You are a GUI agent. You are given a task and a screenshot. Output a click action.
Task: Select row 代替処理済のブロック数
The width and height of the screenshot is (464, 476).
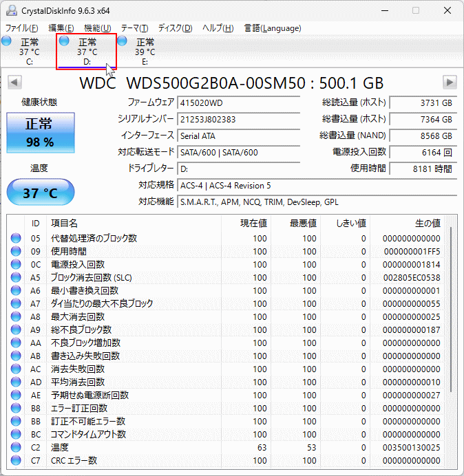pyautogui.click(x=226, y=238)
